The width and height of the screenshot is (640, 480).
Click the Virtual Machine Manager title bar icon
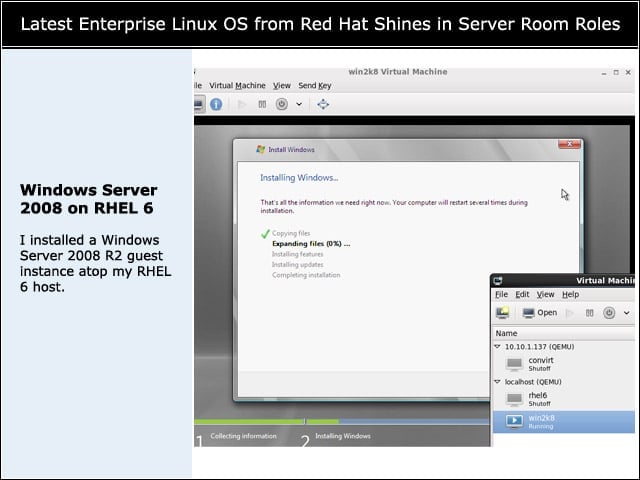(x=498, y=281)
